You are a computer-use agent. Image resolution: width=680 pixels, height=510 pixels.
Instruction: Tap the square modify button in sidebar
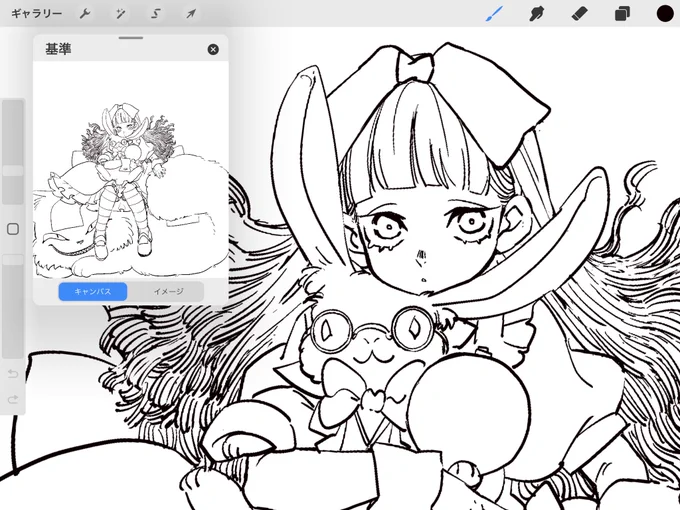pos(13,229)
